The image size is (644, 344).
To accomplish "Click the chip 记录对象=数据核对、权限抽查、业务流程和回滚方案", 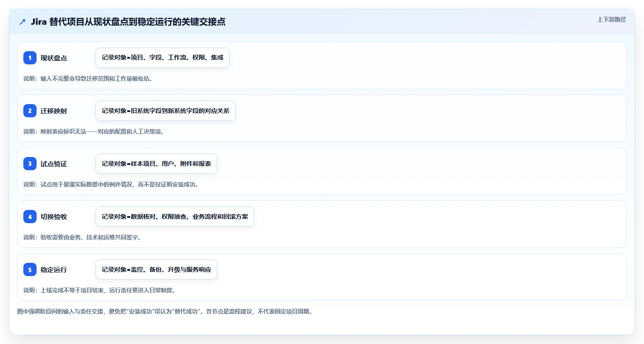I will coord(175,217).
